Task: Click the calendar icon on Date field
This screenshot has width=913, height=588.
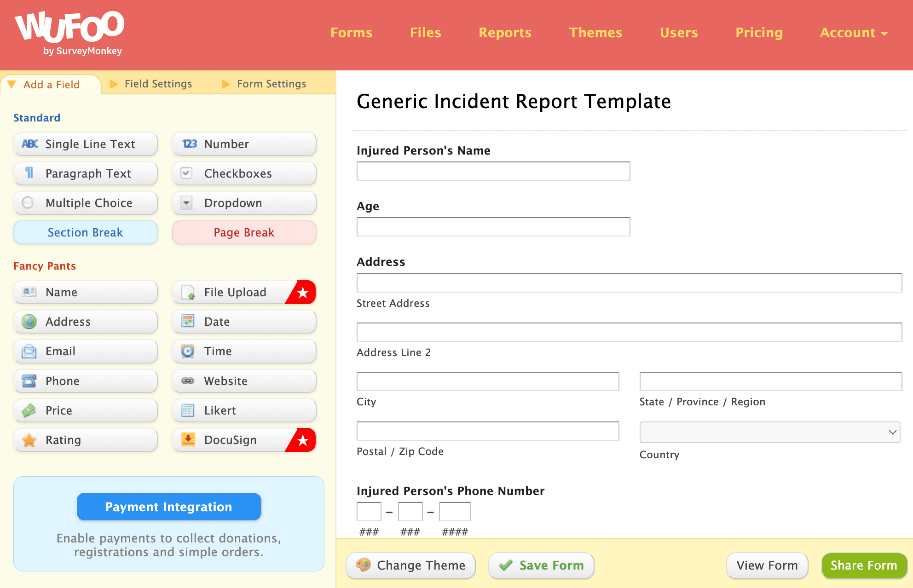Action: 188,322
